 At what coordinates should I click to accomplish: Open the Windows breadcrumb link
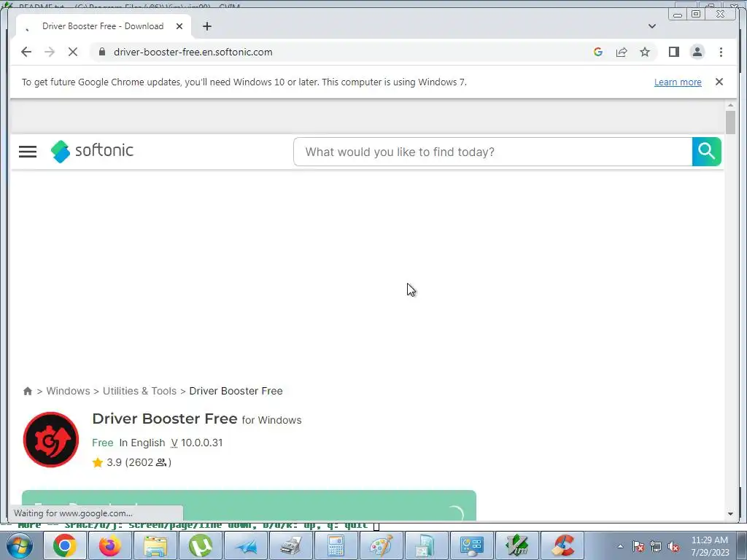click(68, 391)
